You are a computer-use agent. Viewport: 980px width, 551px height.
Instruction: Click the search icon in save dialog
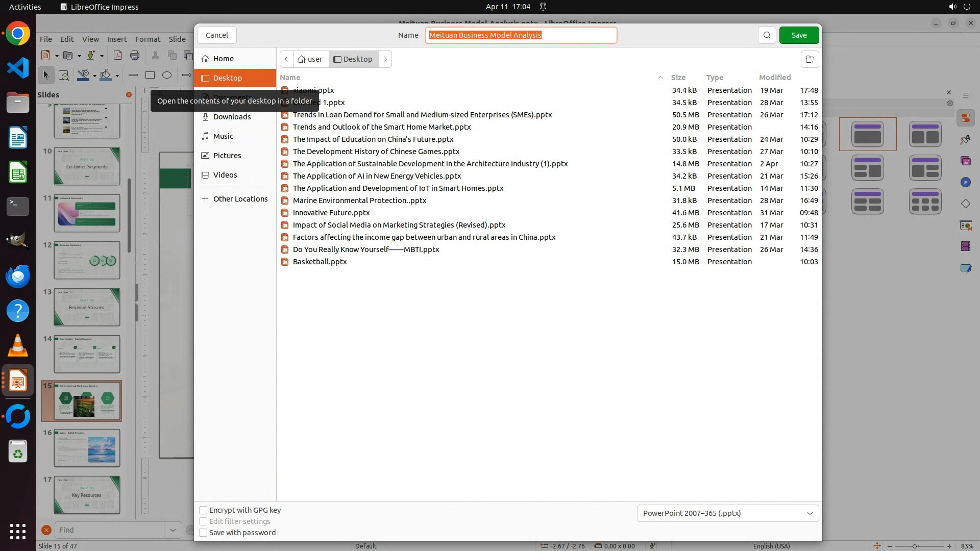(767, 35)
